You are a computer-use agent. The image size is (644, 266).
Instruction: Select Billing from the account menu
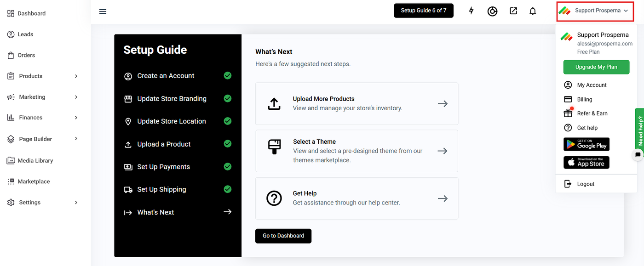coord(585,99)
